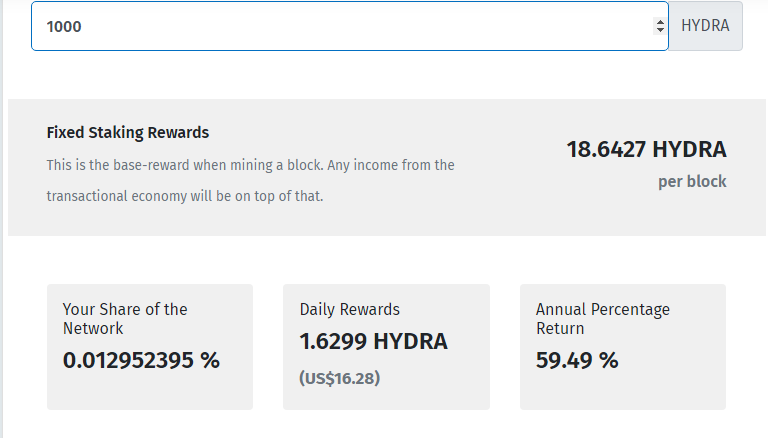
Task: Decrease the amount with the stepper down arrow
Action: click(660, 30)
